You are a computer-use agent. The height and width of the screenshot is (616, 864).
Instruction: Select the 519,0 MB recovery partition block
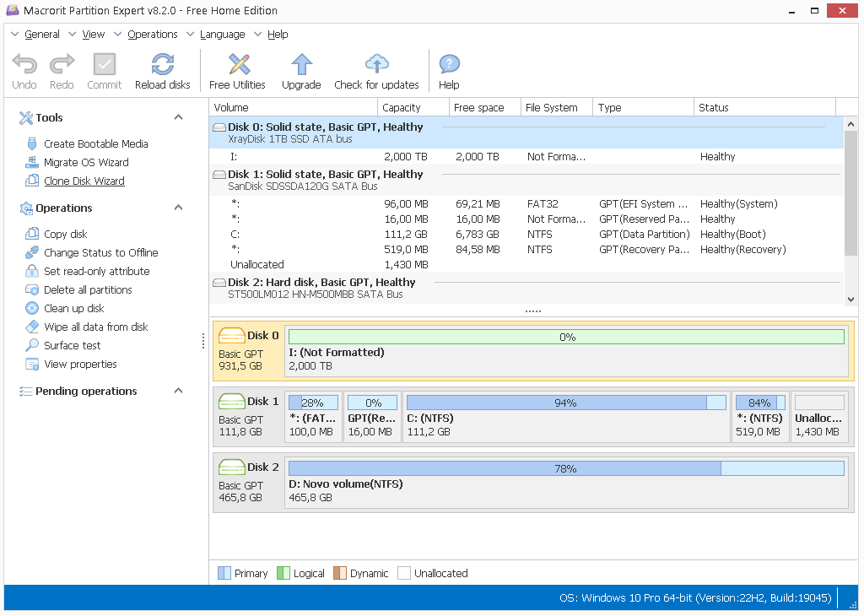760,417
